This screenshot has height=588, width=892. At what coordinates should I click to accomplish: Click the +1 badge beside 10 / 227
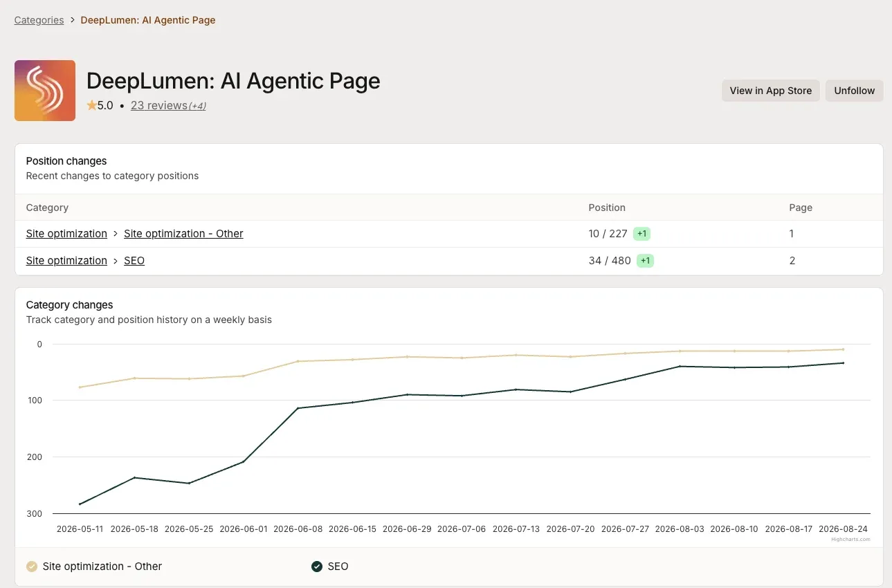[x=642, y=234]
